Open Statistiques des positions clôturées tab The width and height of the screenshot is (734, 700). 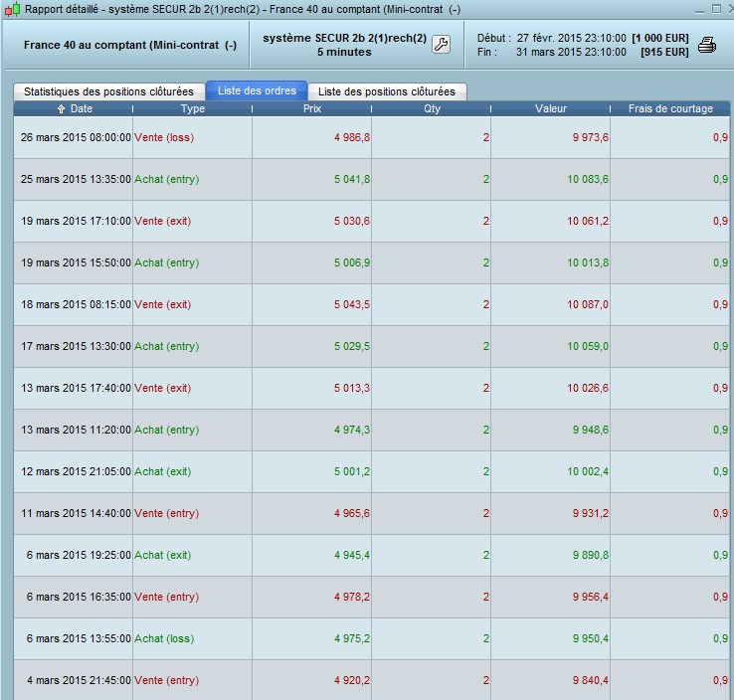[108, 91]
